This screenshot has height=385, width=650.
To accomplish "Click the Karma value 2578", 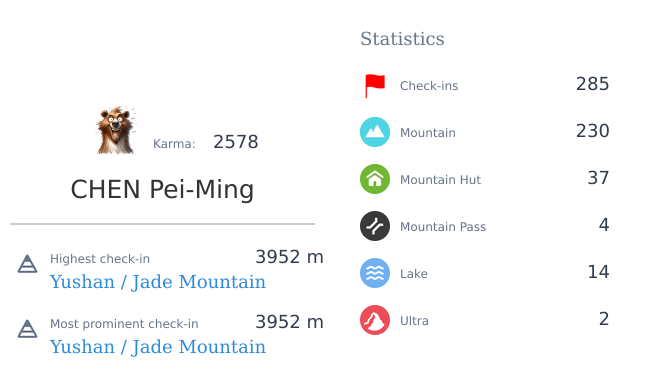I will [236, 142].
